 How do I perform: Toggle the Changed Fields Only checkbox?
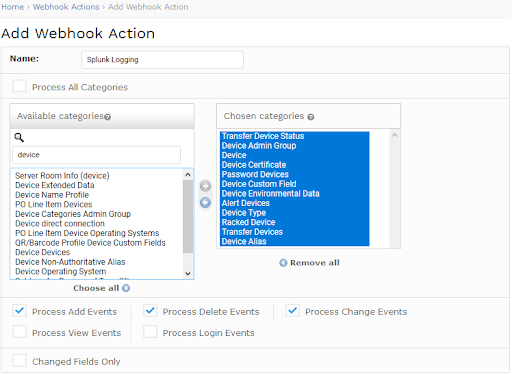[19, 360]
